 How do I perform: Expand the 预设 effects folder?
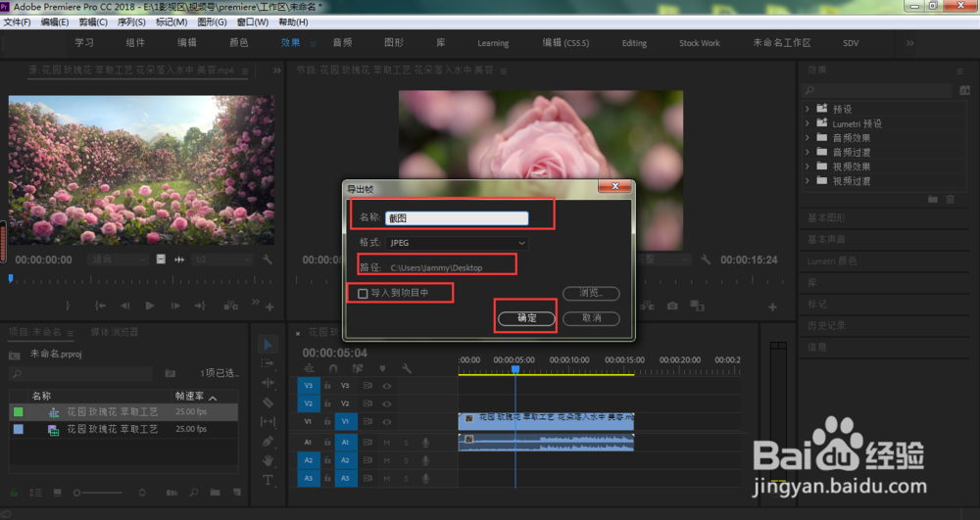click(x=807, y=109)
